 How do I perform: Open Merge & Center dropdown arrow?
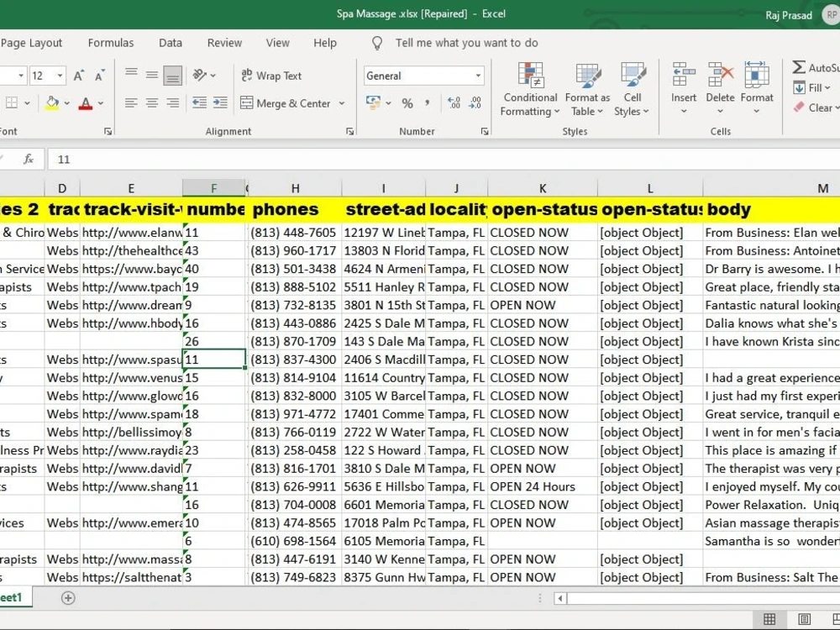click(342, 102)
